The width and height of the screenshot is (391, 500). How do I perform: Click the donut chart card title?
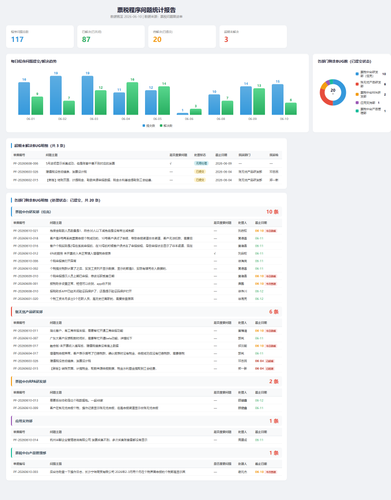pos(344,61)
